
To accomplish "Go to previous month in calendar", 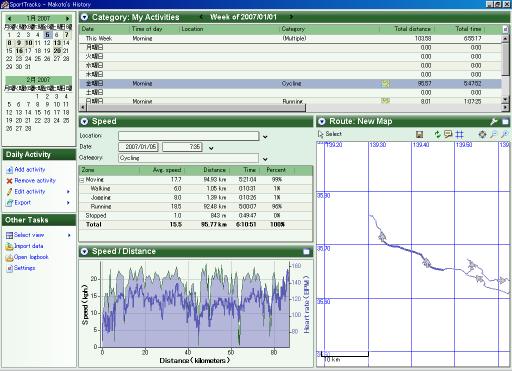I will pyautogui.click(x=10, y=18).
